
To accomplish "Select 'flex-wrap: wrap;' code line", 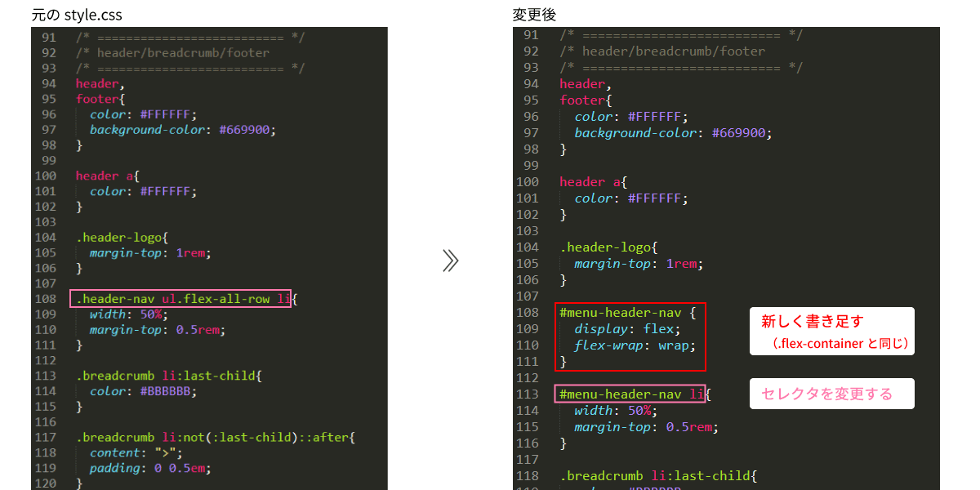I will click(x=635, y=345).
